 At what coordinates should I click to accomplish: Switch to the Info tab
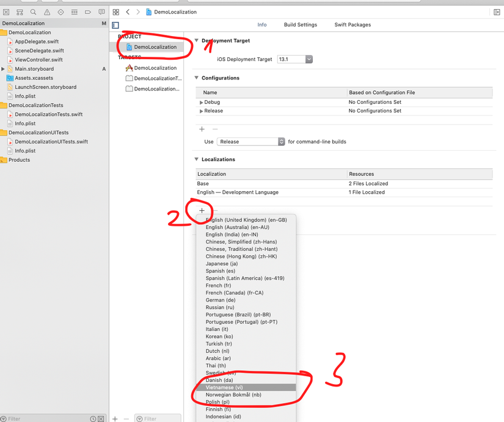tap(262, 25)
